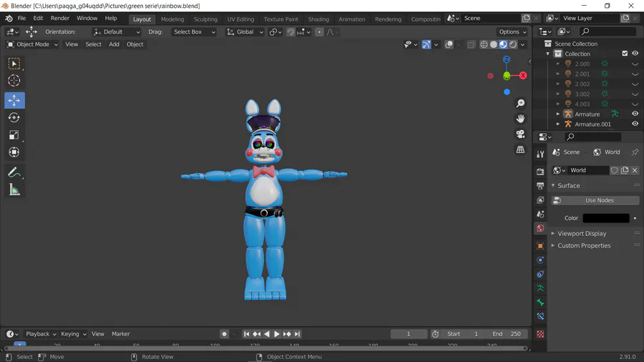Open the Object Data armature tab
Image resolution: width=644 pixels, height=362 pixels.
coord(540,288)
